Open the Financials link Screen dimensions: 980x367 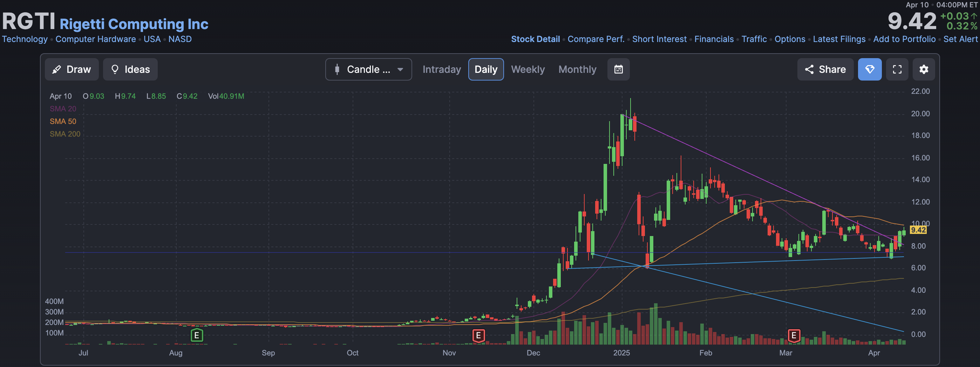(714, 39)
